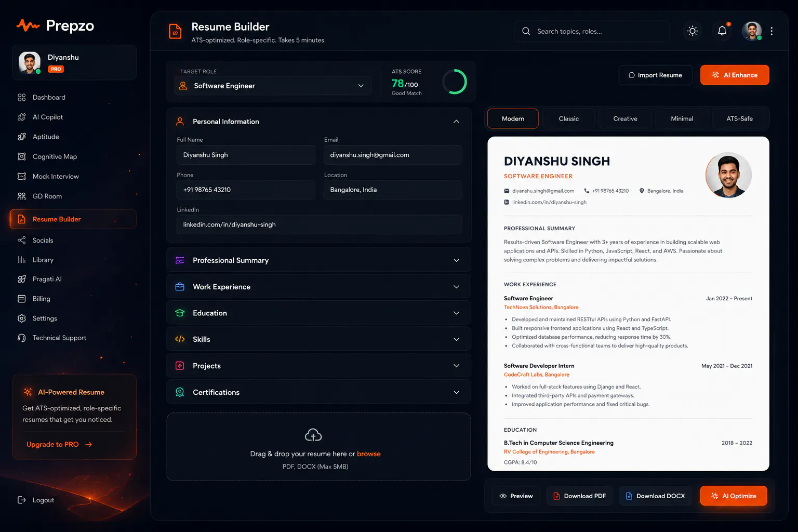Click AI Enhance button

click(x=735, y=75)
